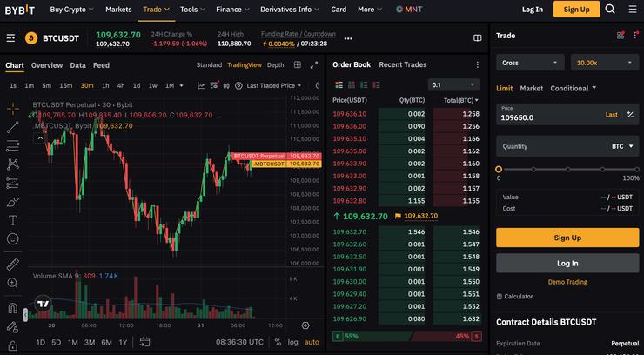Click the quantity slider handle at 0
644x355 pixels.
coord(499,169)
